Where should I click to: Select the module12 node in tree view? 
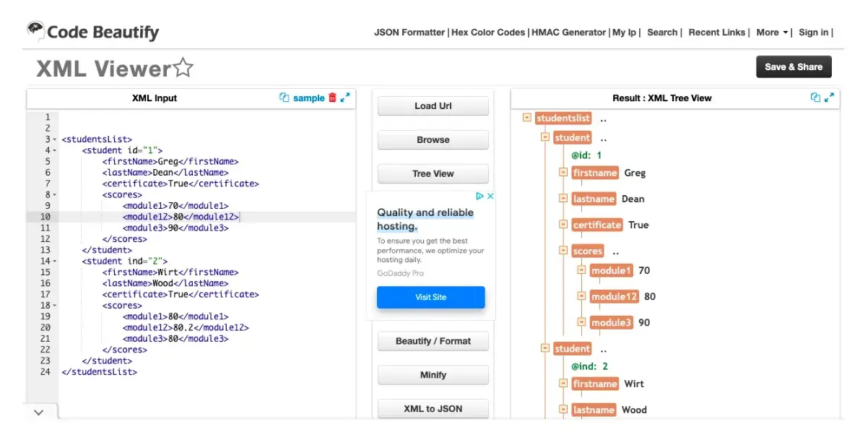(614, 296)
